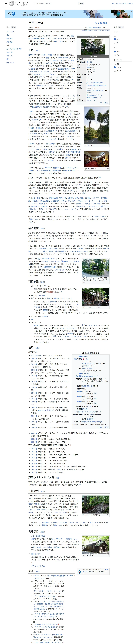Click the Wikimedia Commons logo icon
The image size is (138, 644).
(x=80, y=572)
